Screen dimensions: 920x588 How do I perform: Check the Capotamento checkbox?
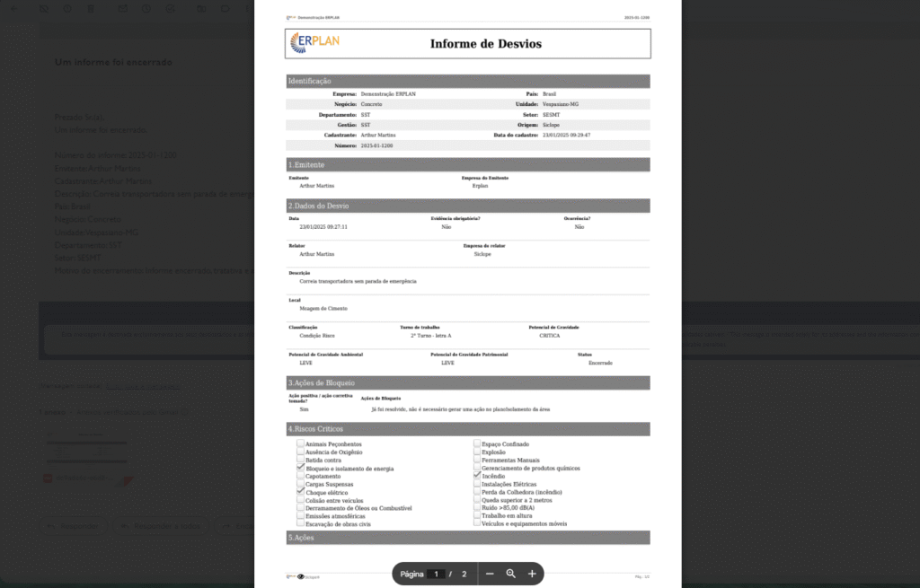(x=300, y=476)
